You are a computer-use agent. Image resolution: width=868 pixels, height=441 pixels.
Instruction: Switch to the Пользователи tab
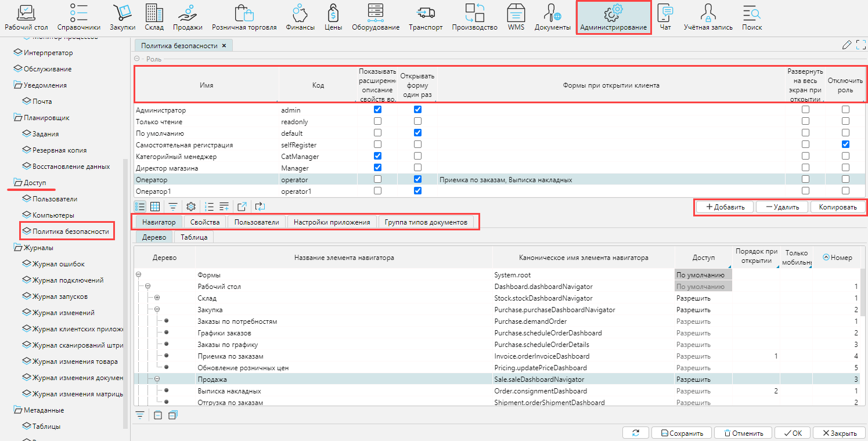tap(255, 222)
